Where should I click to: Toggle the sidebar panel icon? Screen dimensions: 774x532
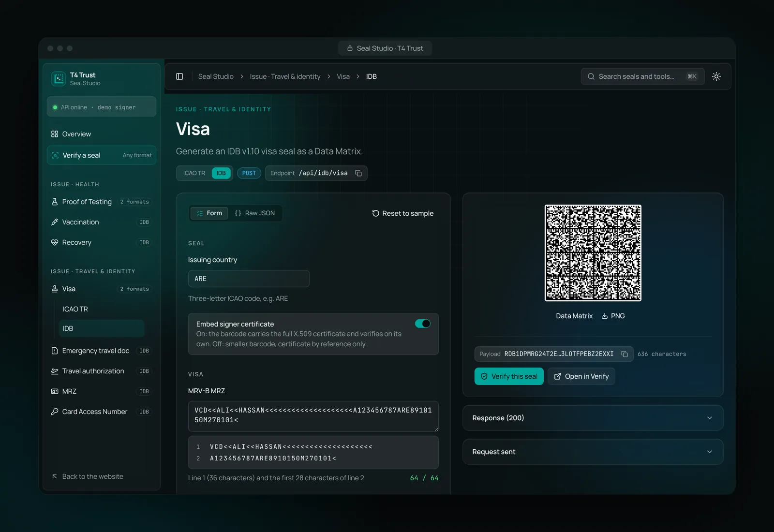coord(179,76)
